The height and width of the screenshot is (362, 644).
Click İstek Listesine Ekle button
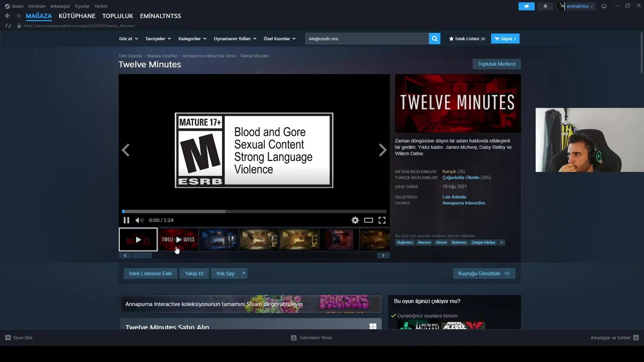coord(150,274)
